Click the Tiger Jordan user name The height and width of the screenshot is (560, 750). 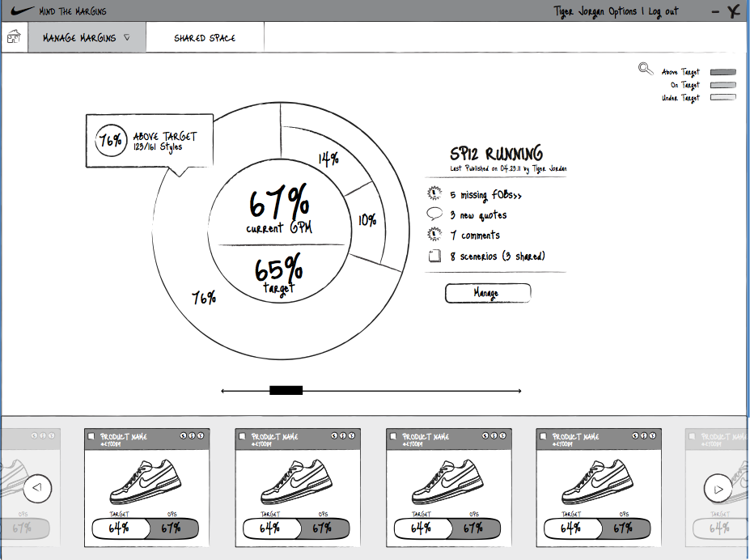(x=578, y=11)
